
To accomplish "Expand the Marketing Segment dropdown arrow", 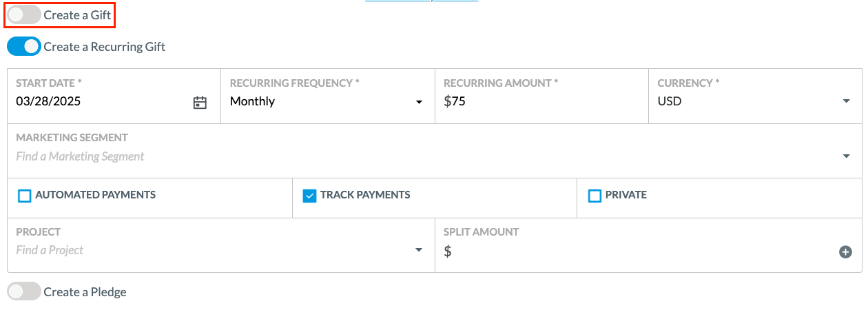I will pyautogui.click(x=846, y=156).
